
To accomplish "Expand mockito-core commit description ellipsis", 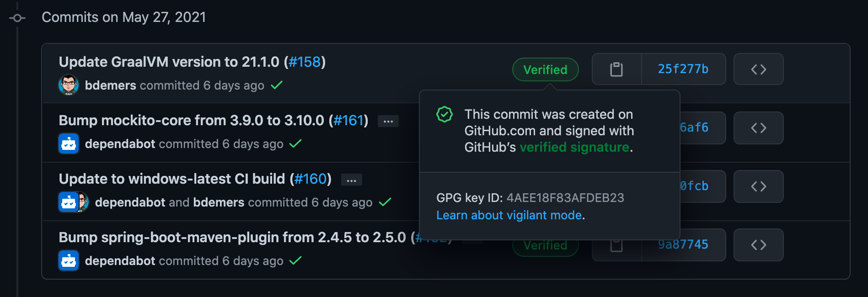I will pyautogui.click(x=388, y=121).
